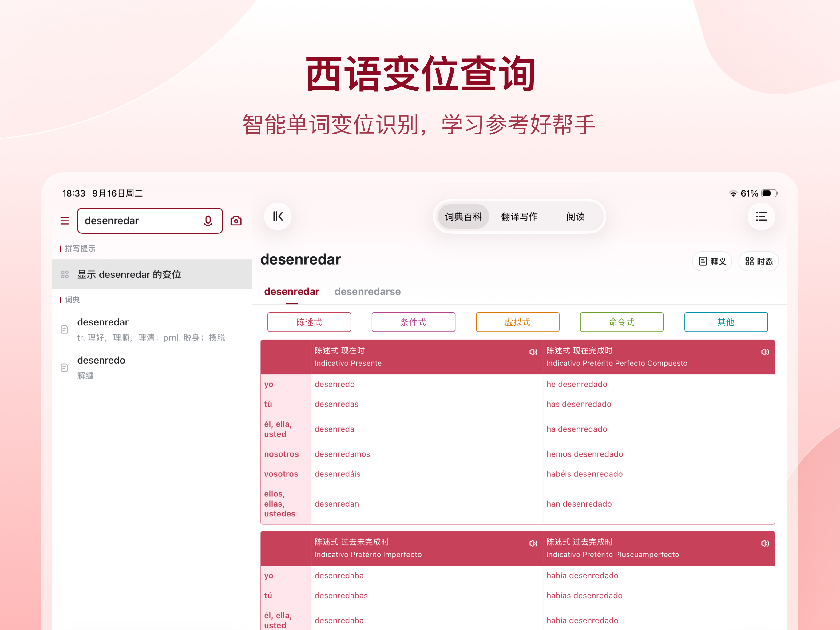Open the desenredar dictionary entry
This screenshot has height=630, width=840.
coord(152,329)
